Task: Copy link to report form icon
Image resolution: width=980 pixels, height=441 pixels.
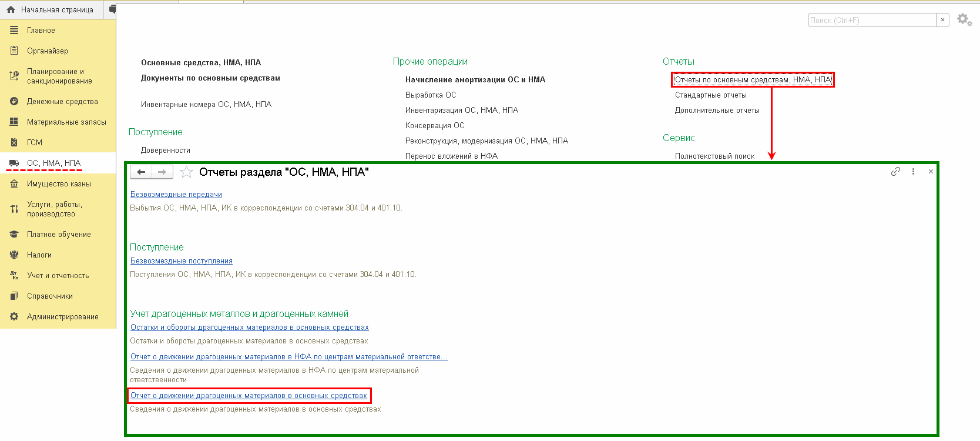Action: click(x=895, y=172)
